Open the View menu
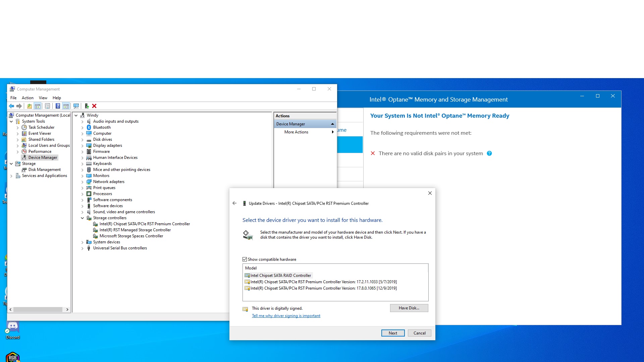 [x=43, y=98]
